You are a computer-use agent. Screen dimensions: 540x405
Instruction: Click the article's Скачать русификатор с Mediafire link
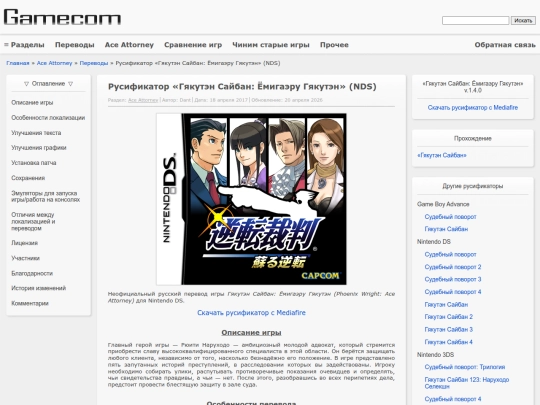click(251, 313)
